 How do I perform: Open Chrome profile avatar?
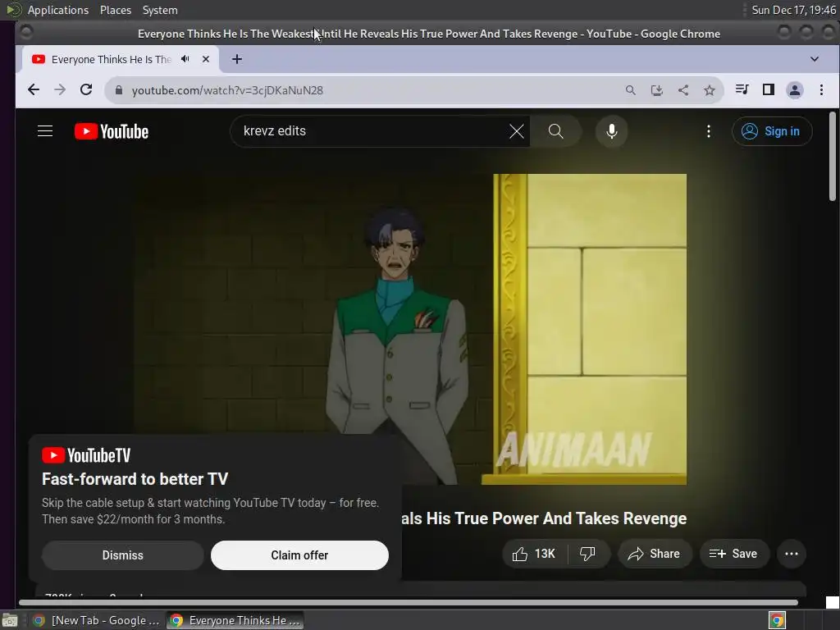[794, 90]
